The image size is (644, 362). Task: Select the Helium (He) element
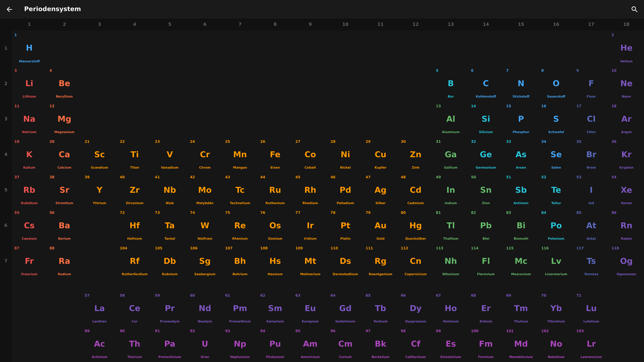pos(626,48)
